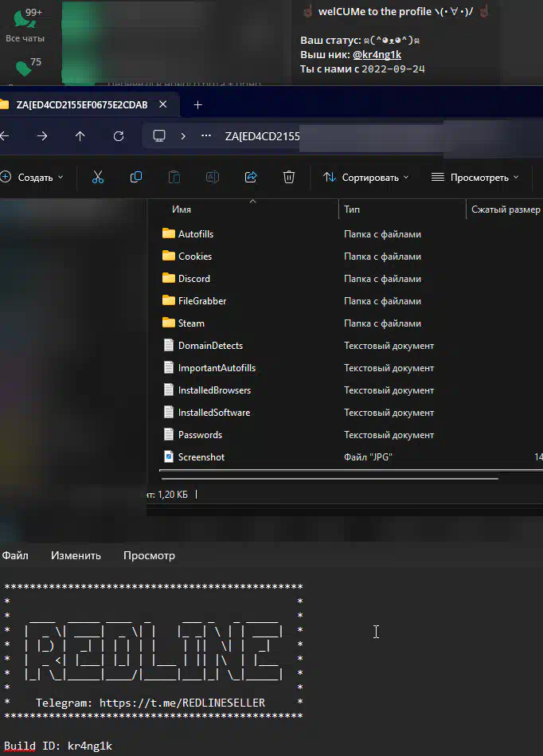
Task: Open a new Explorer tab
Action: [x=197, y=104]
